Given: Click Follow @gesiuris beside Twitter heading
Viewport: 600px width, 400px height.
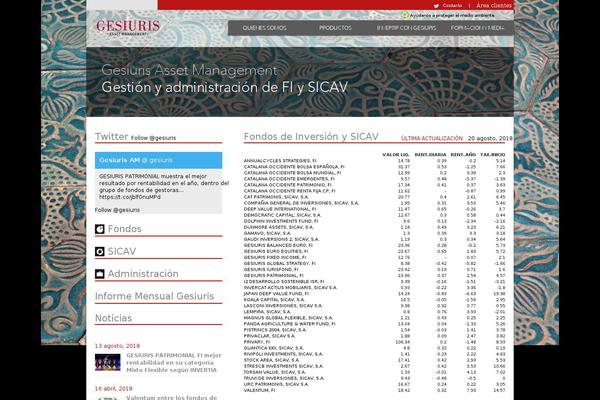Looking at the screenshot, I should [x=153, y=138].
